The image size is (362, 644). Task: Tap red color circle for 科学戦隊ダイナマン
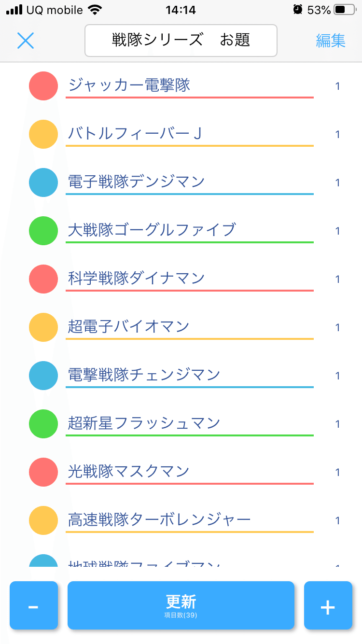43,279
